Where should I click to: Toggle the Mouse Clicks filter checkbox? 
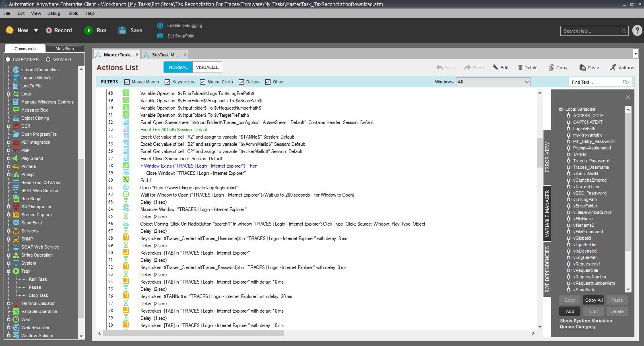(x=202, y=82)
